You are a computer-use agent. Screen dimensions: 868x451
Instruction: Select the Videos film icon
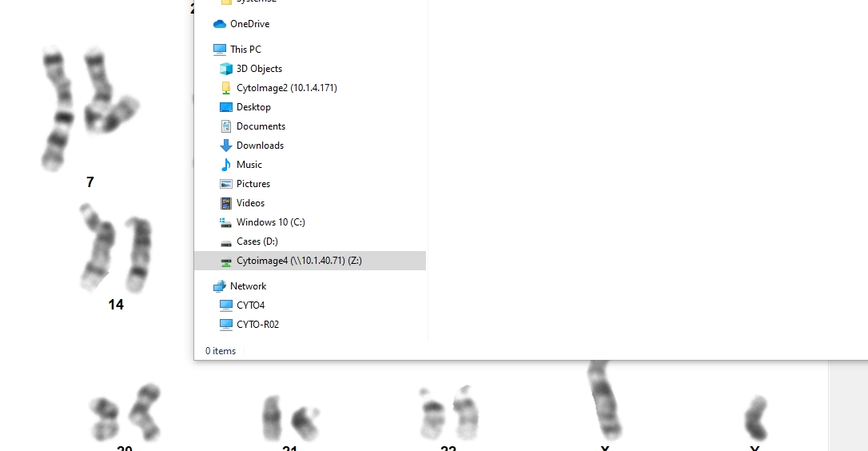(x=226, y=203)
